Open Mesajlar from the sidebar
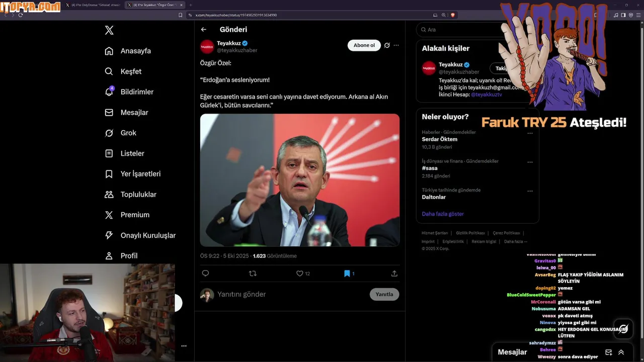644x362 pixels. (126, 112)
